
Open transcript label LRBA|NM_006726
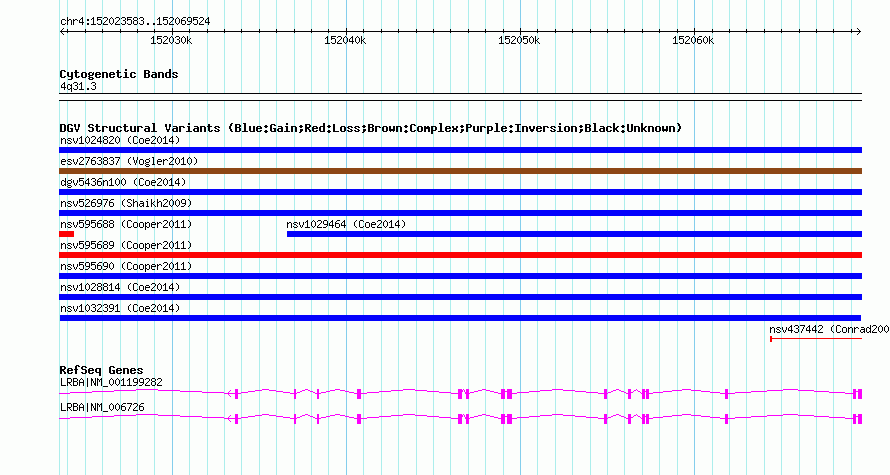point(102,407)
